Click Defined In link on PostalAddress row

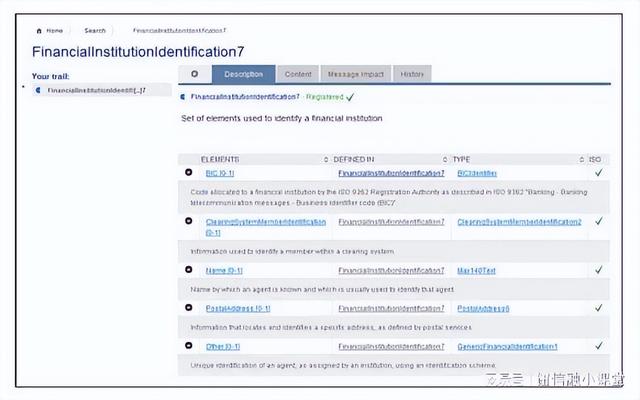click(x=391, y=308)
